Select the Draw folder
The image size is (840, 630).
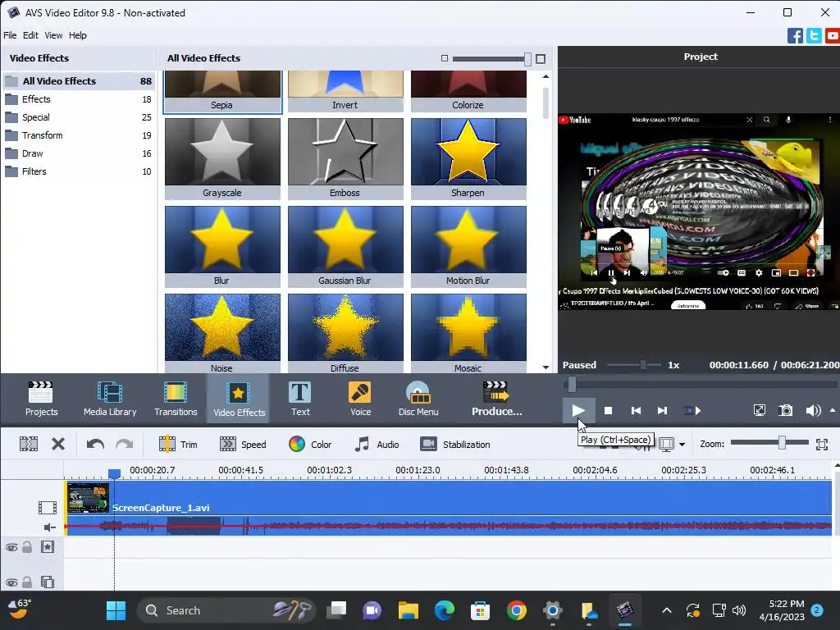click(78, 153)
